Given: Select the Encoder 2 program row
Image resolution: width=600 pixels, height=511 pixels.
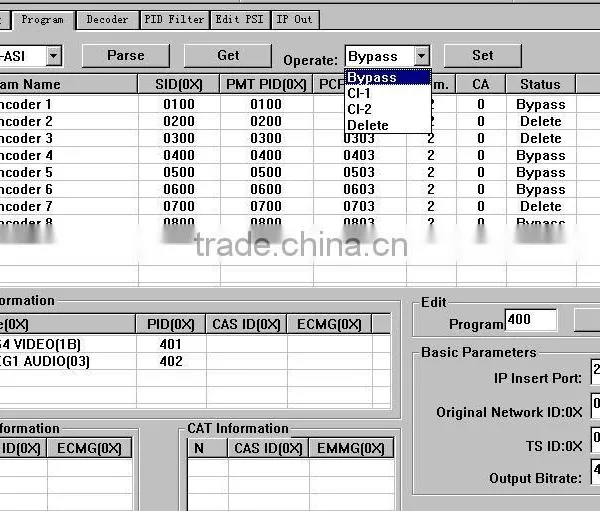Looking at the screenshot, I should [300, 121].
